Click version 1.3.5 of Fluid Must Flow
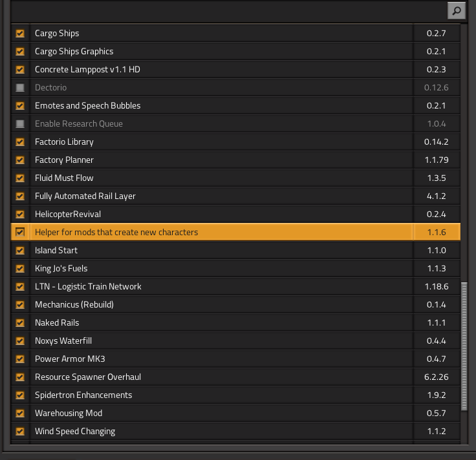Screen dimensions: 476x460 pos(437,178)
